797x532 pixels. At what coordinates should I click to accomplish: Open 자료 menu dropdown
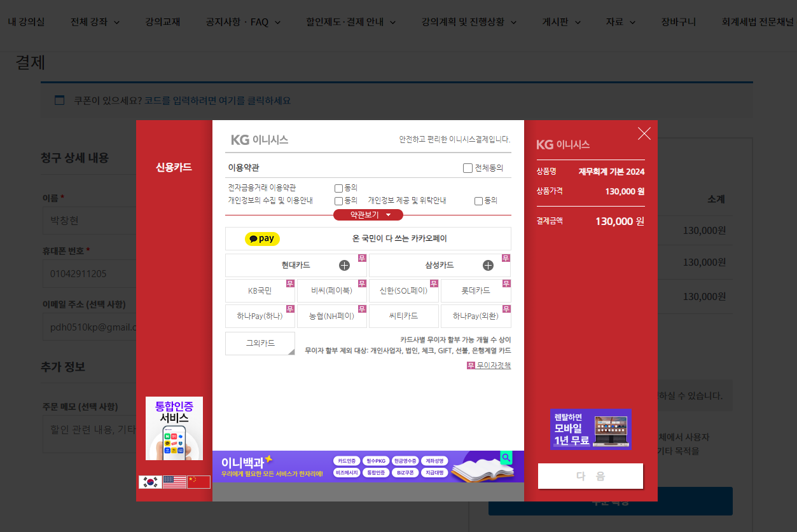click(621, 22)
